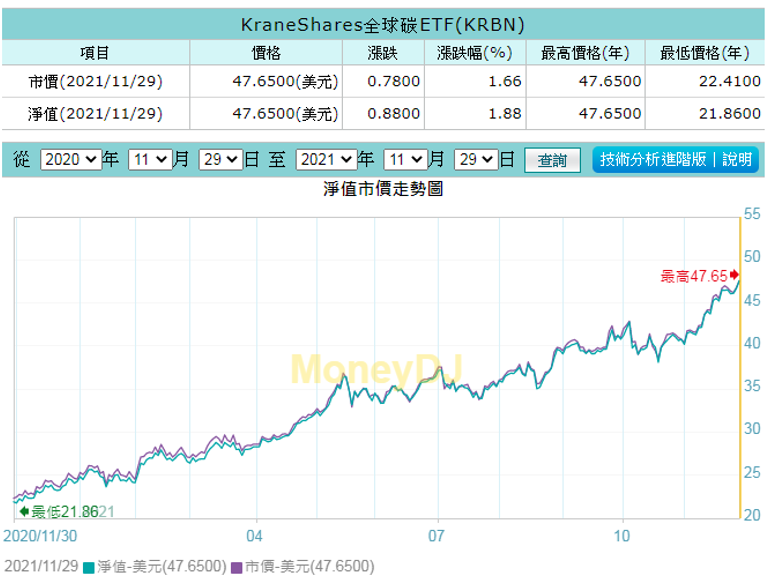The width and height of the screenshot is (781, 587).
Task: Click the teal 淨值 legend color square
Action: pos(89,567)
